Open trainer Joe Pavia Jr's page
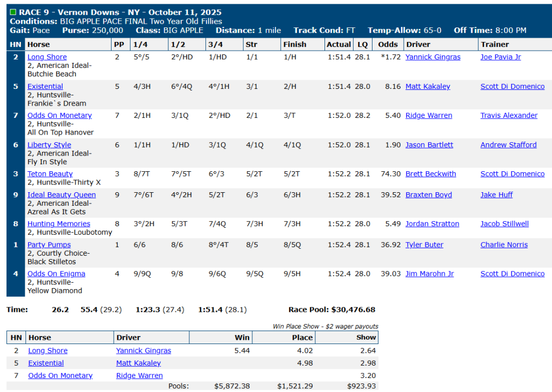Viewport: 552px width, 392px height. (500, 57)
